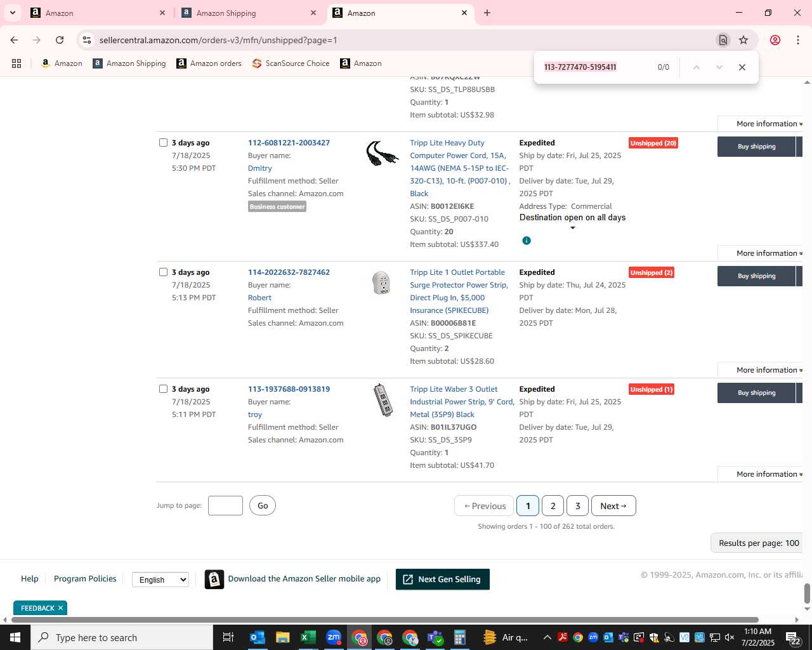Go to next find result arrow

(719, 67)
